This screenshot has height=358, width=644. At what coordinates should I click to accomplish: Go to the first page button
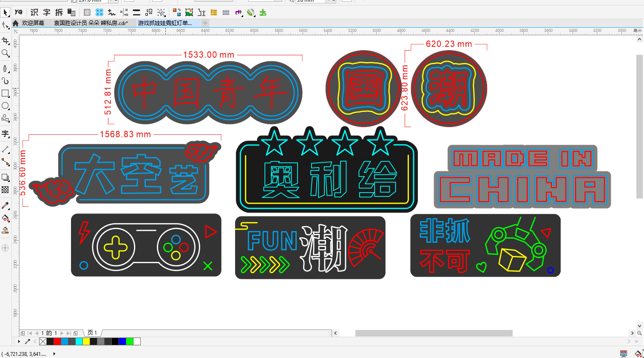30,333
